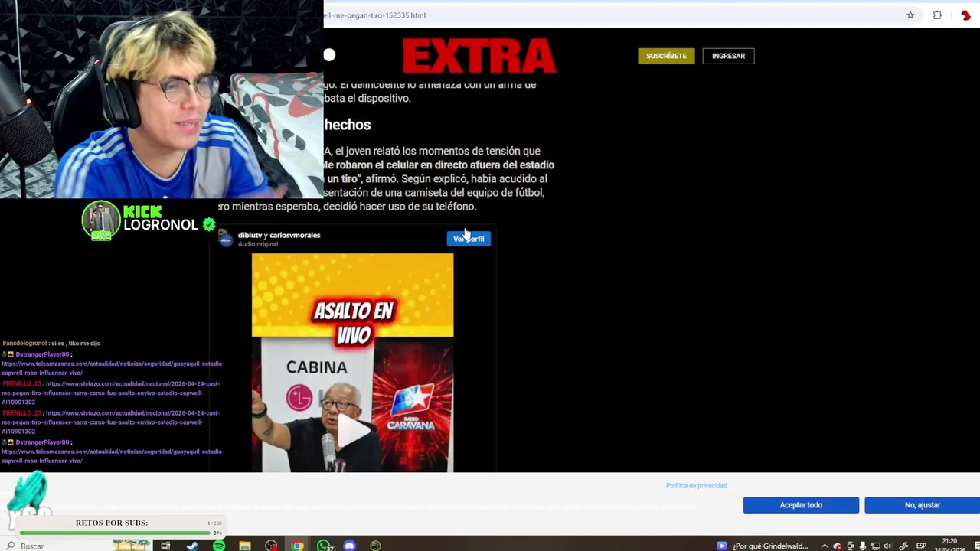Click the microphone tray icon

click(863, 546)
